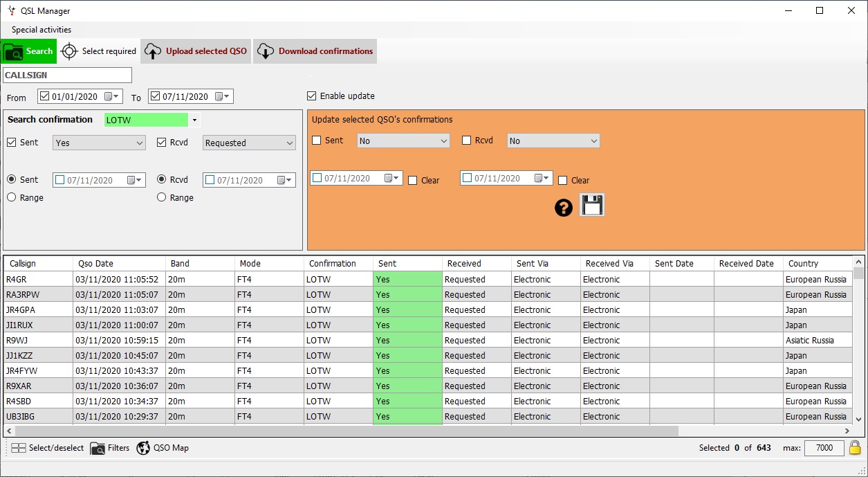Open the Rcvd 'Requested' search dropdown

pyautogui.click(x=249, y=143)
